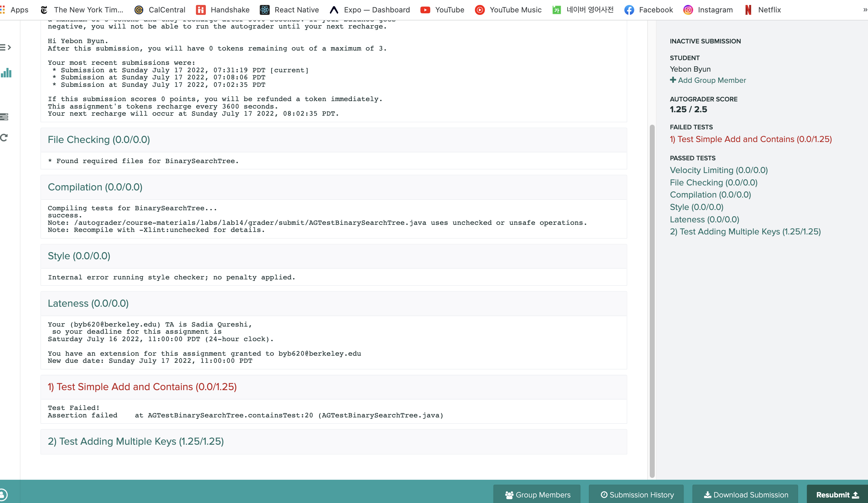The width and height of the screenshot is (868, 503).
Task: Open the Facebook bookmark
Action: [x=649, y=10]
